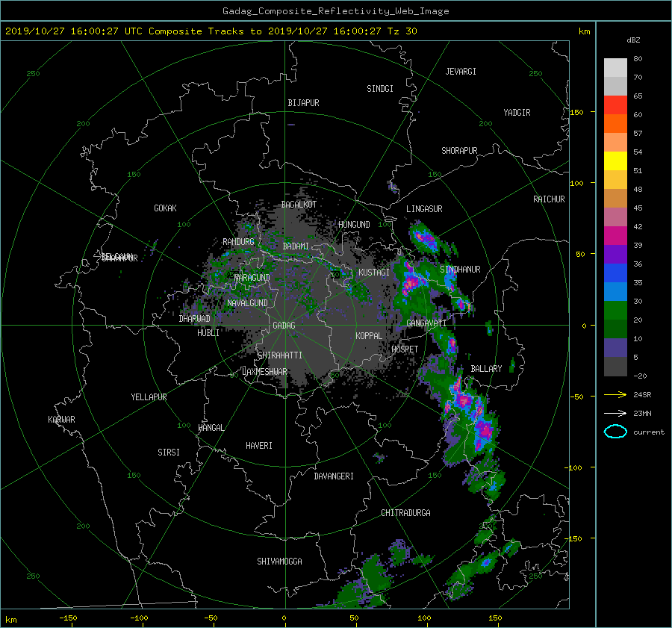Click the KUSTAGI city label
Image resolution: width=672 pixels, height=628 pixels.
[374, 273]
